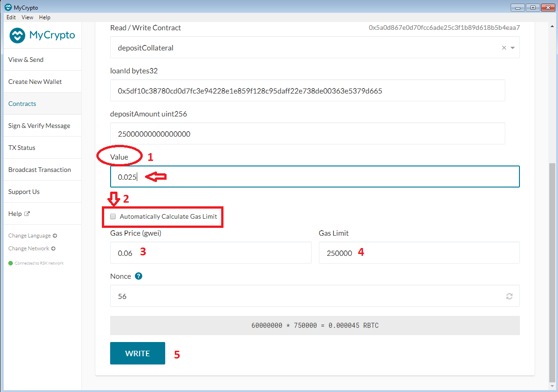Click the depositAmount uint256 label
The height and width of the screenshot is (392, 558).
tap(148, 114)
